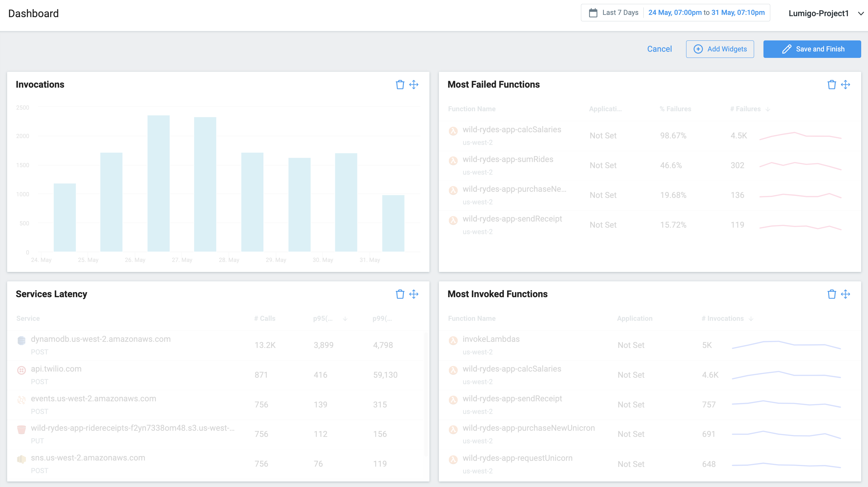Click the 26 May bar in Invocations chart
This screenshot has width=868, height=487.
pyautogui.click(x=158, y=184)
